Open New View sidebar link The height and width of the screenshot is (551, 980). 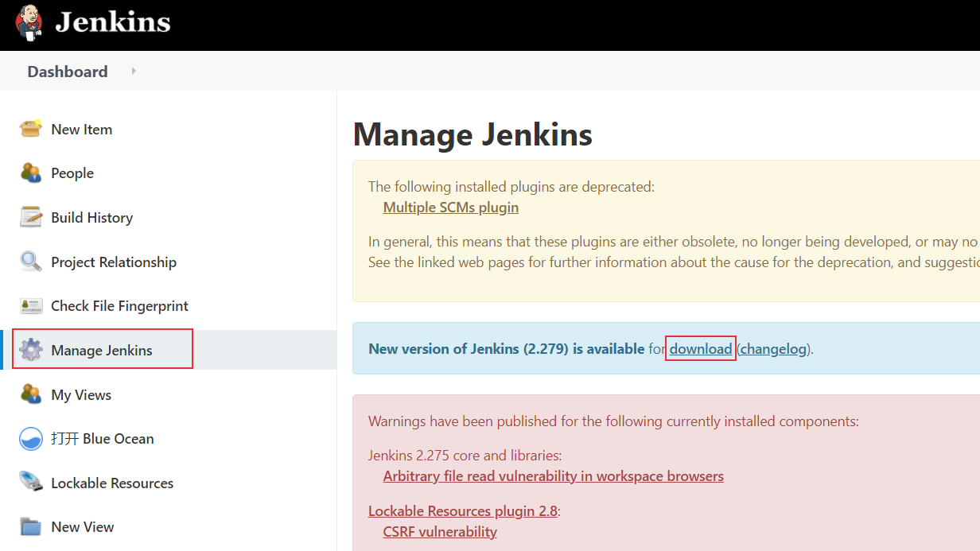click(83, 526)
